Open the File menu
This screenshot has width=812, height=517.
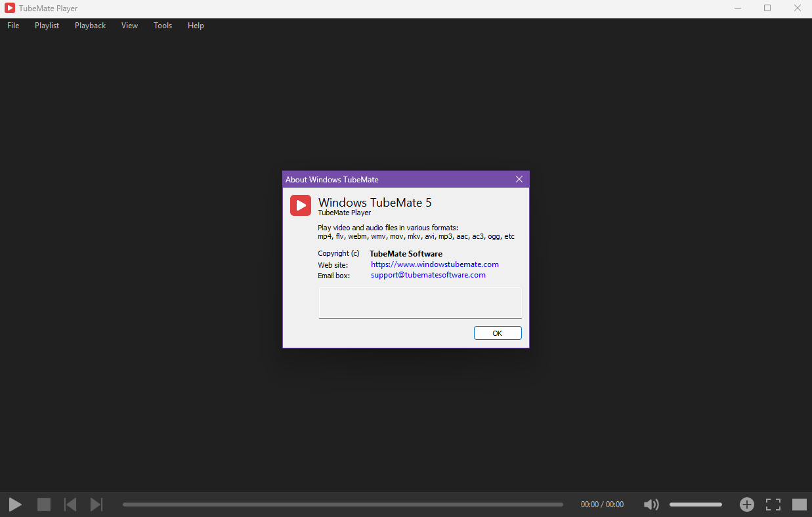click(x=13, y=26)
